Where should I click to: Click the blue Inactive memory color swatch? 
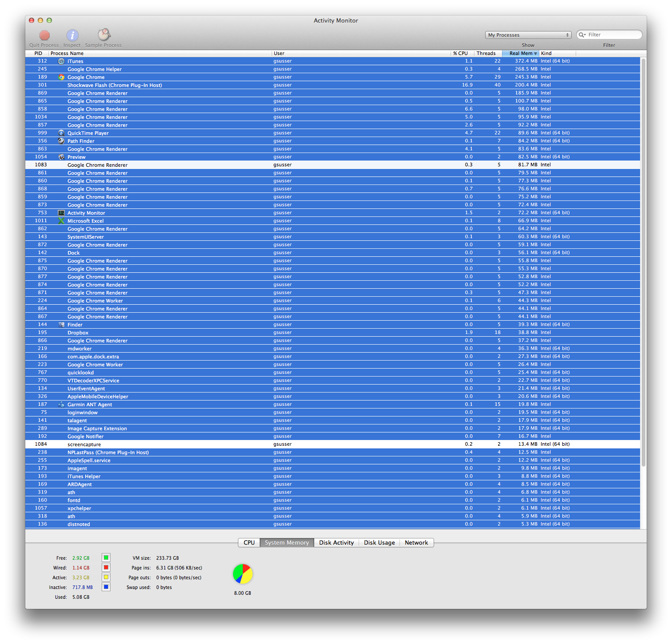click(x=106, y=587)
